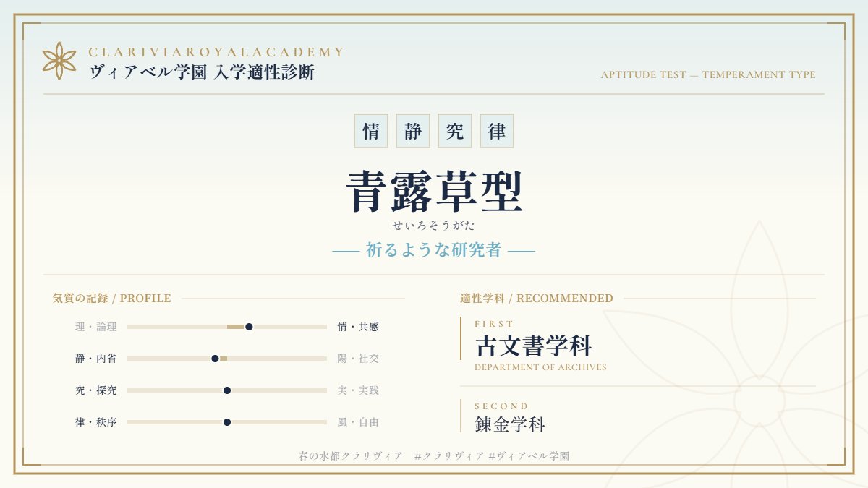Screen dimensions: 868x488
Task: Open the #ヴィアベル学園 hashtag
Action: pyautogui.click(x=529, y=456)
